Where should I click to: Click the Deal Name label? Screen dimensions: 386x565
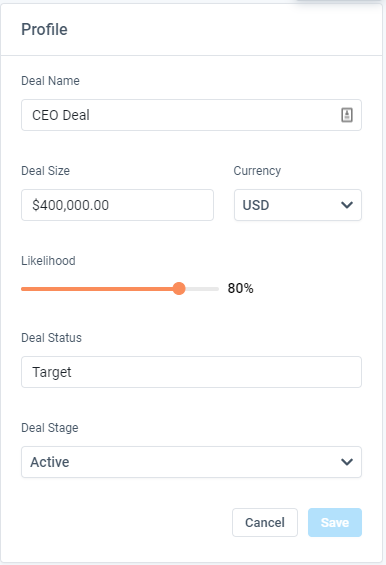50,81
